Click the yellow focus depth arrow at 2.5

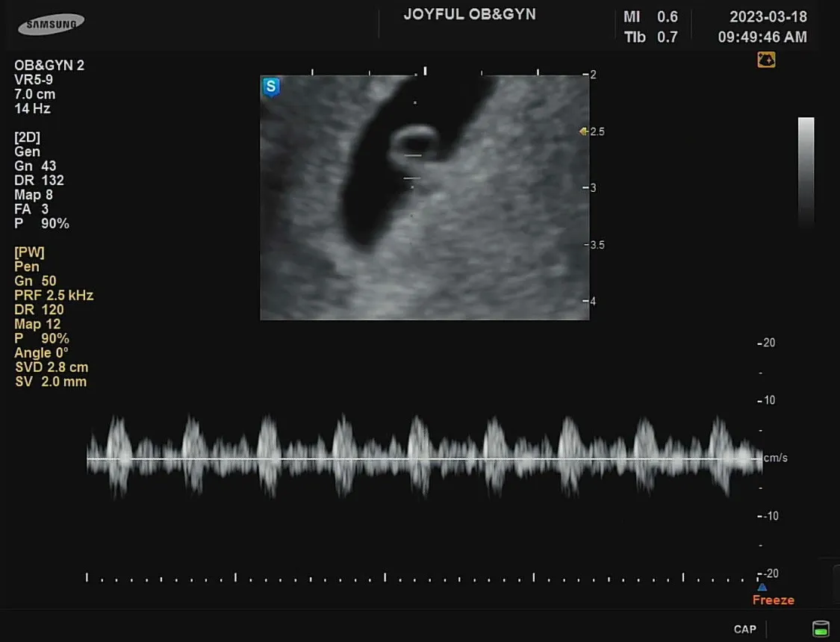(583, 131)
